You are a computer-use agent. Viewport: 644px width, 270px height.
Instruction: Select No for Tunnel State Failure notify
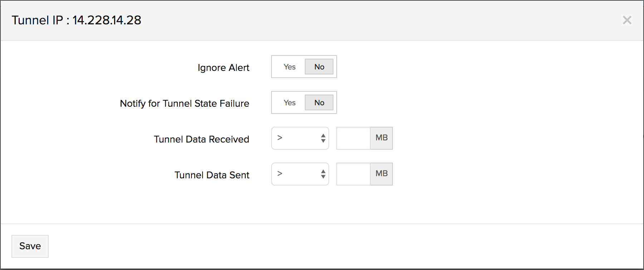coord(319,103)
